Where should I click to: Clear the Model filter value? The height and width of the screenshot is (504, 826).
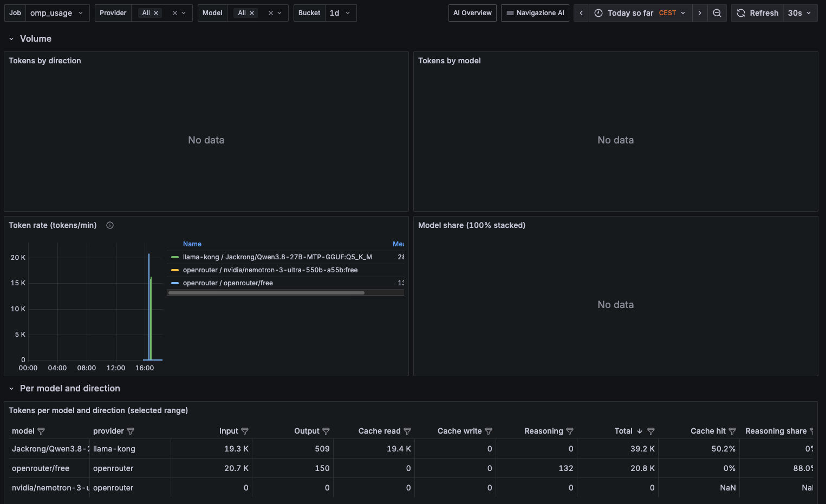pos(271,13)
